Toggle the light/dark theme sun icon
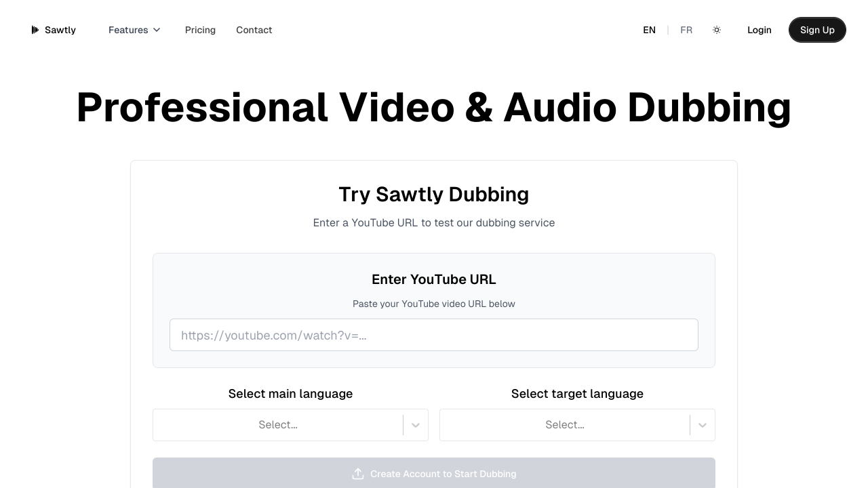This screenshot has height=488, width=868. tap(717, 30)
